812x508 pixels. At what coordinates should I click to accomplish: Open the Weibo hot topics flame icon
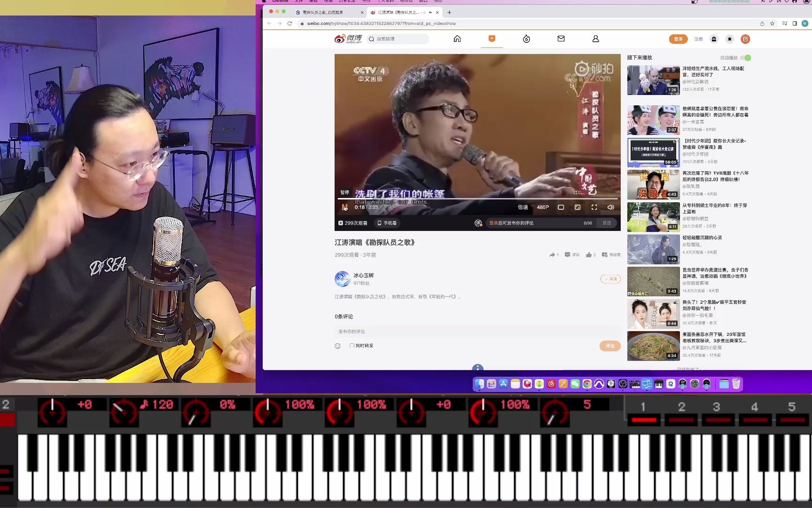526,39
